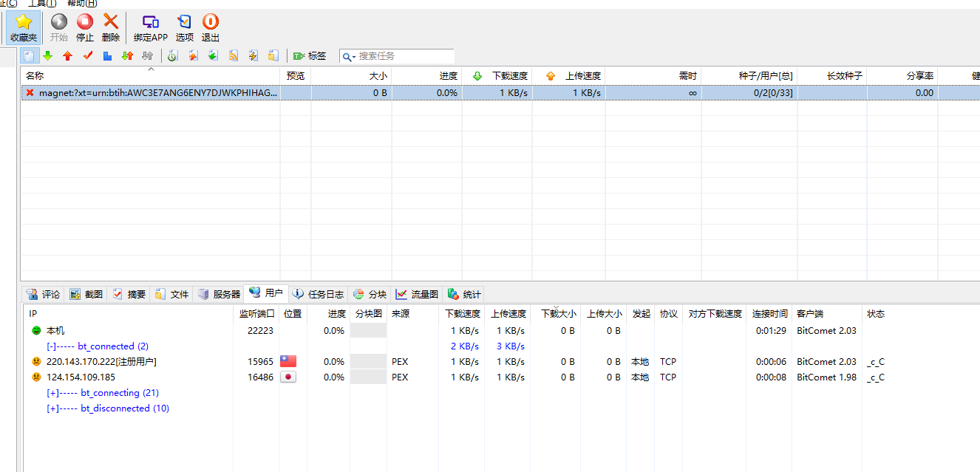
Task: Sort peers by the 连接时间 column header
Action: pos(769,314)
